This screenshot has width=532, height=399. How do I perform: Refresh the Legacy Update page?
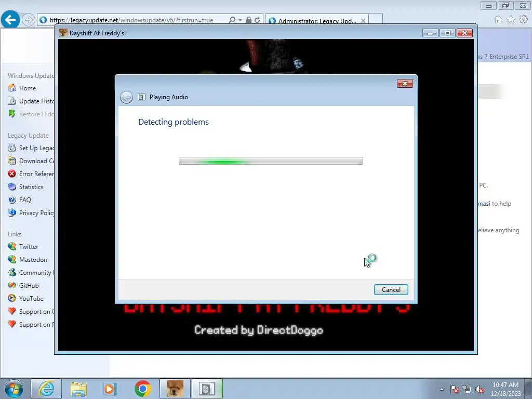tap(257, 20)
